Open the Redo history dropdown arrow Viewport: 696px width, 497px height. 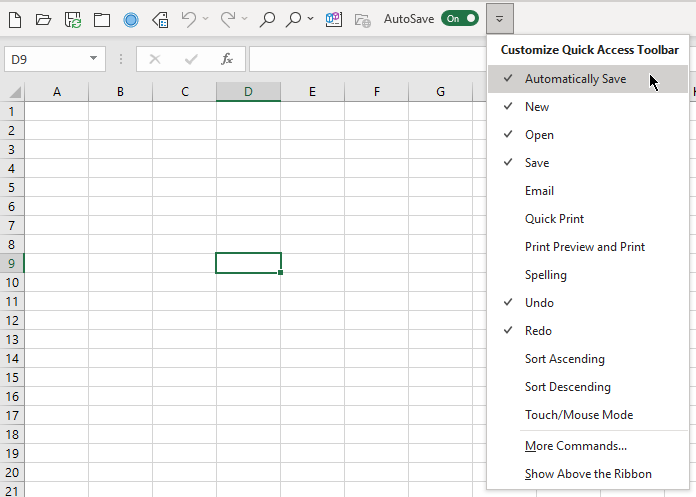click(x=244, y=19)
